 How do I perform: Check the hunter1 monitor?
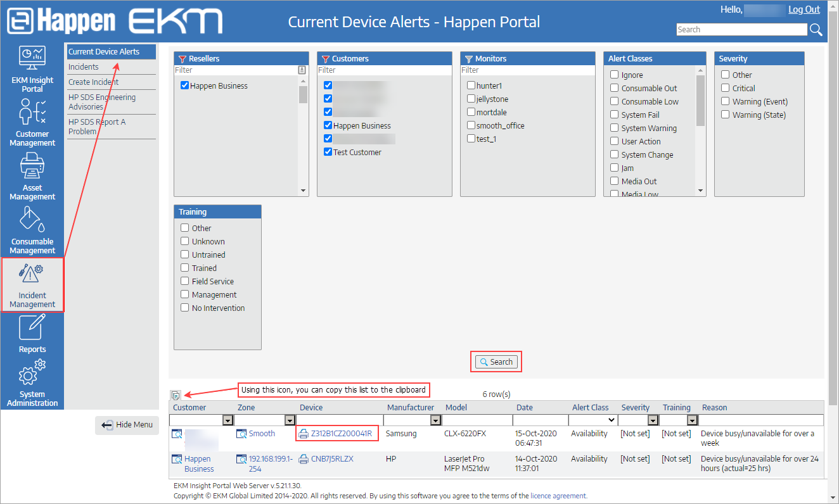[x=471, y=85]
